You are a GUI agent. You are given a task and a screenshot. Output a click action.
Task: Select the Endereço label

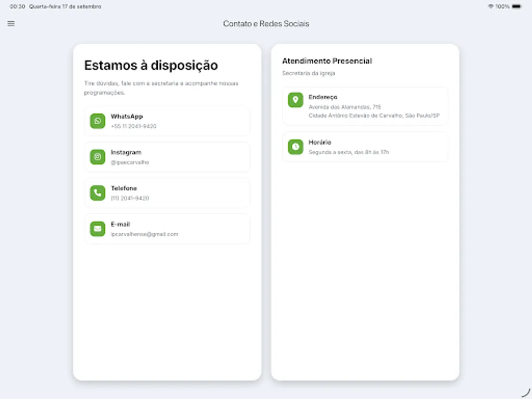323,97
